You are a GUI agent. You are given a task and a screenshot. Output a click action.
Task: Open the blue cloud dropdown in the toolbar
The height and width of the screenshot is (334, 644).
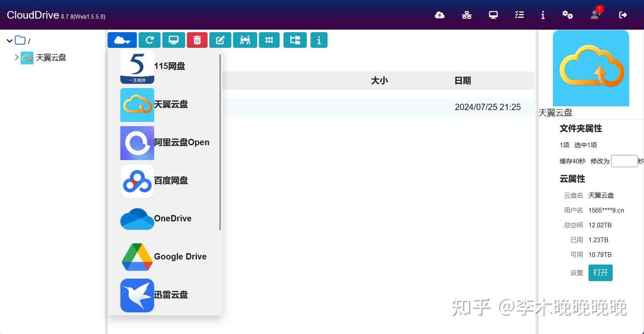(122, 40)
